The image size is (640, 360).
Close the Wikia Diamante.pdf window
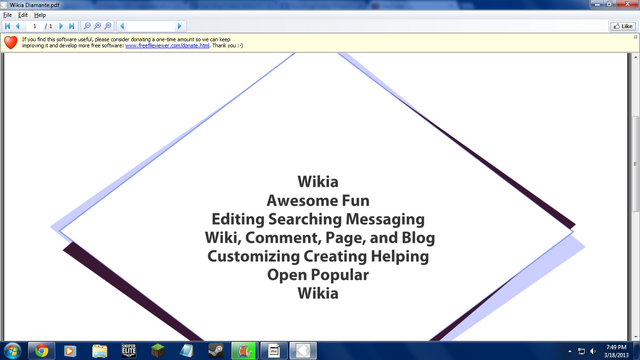point(627,4)
